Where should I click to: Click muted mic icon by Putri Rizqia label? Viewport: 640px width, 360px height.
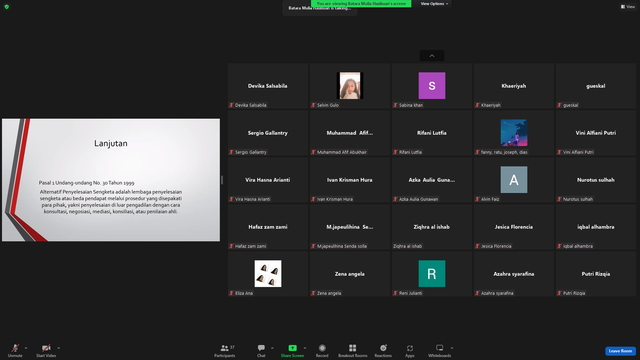[559, 293]
